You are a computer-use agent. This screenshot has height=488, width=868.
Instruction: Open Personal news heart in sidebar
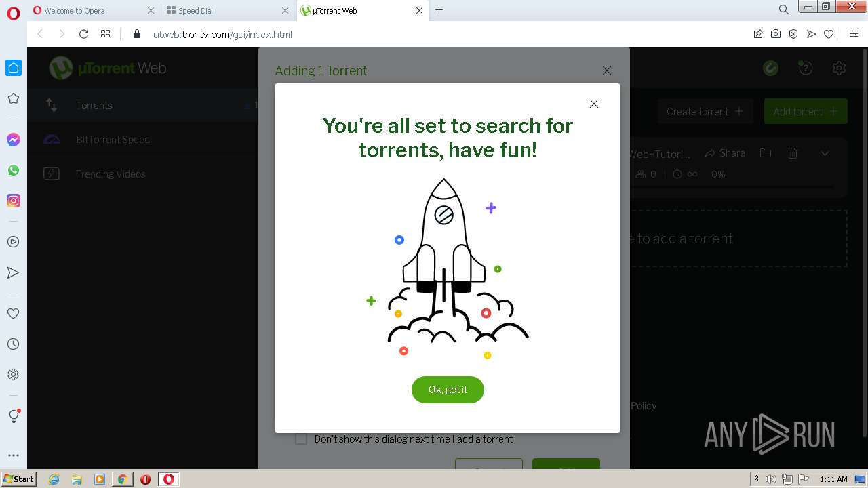pos(14,314)
